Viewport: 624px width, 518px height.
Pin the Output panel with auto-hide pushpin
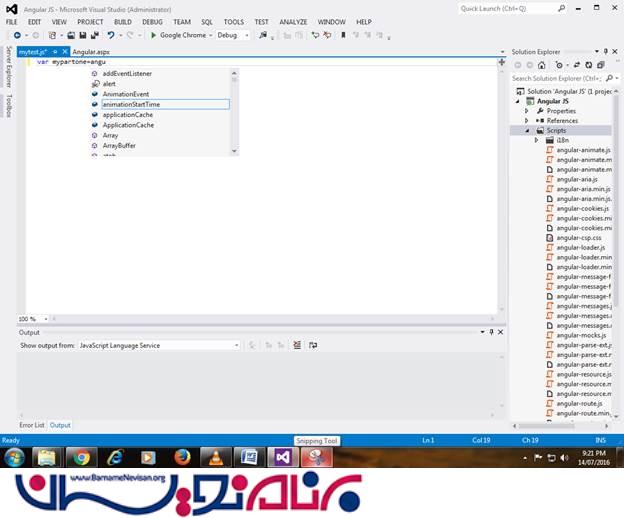tap(491, 332)
